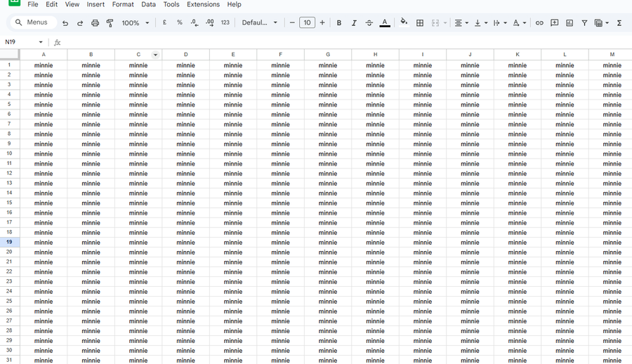Screen dimensions: 632x364
Task: Open the Data menu
Action: (148, 4)
